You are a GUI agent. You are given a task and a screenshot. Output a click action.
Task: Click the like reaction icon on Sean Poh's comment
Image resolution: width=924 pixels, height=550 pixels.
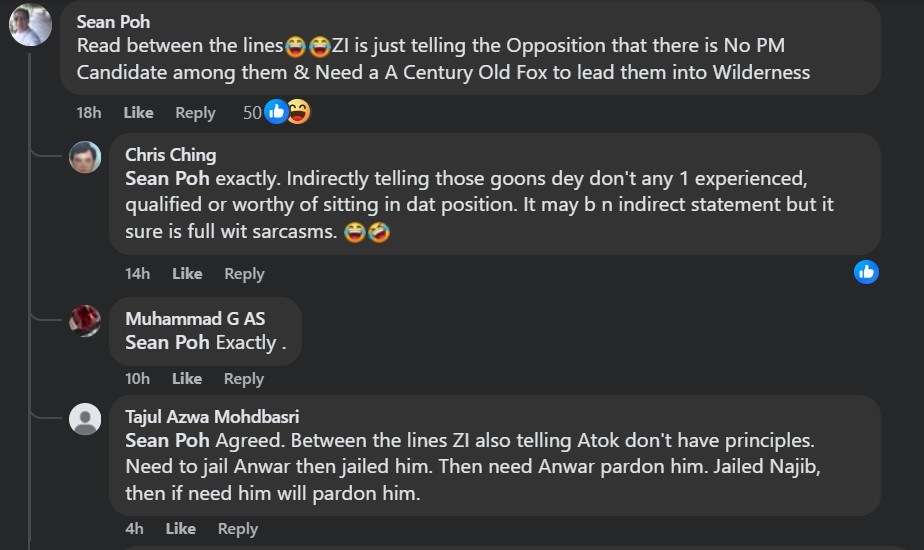277,112
